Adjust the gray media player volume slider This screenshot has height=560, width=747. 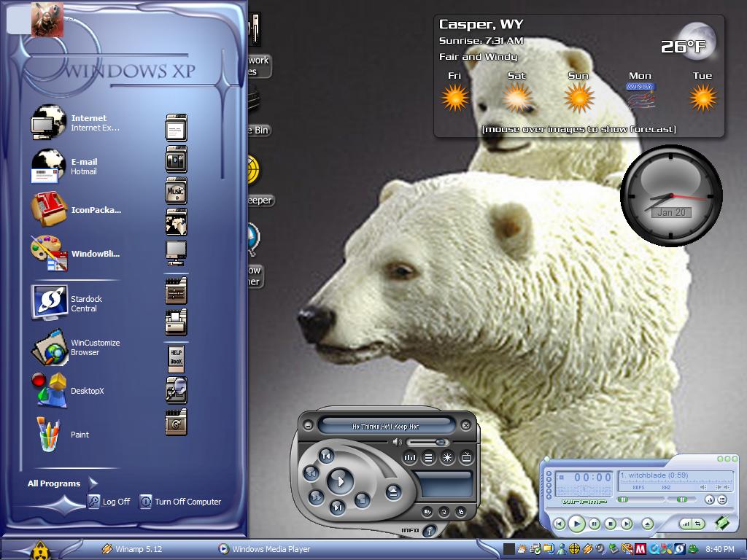tap(428, 443)
